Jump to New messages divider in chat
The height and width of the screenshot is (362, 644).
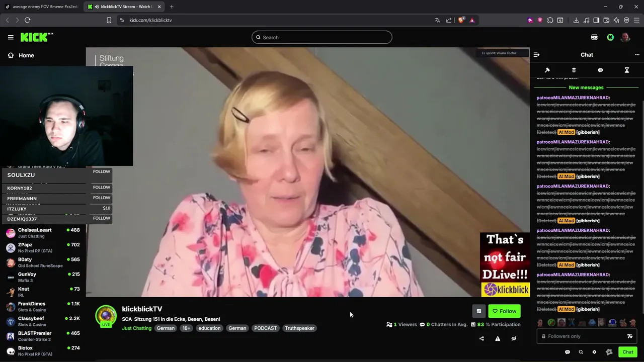pos(586,87)
